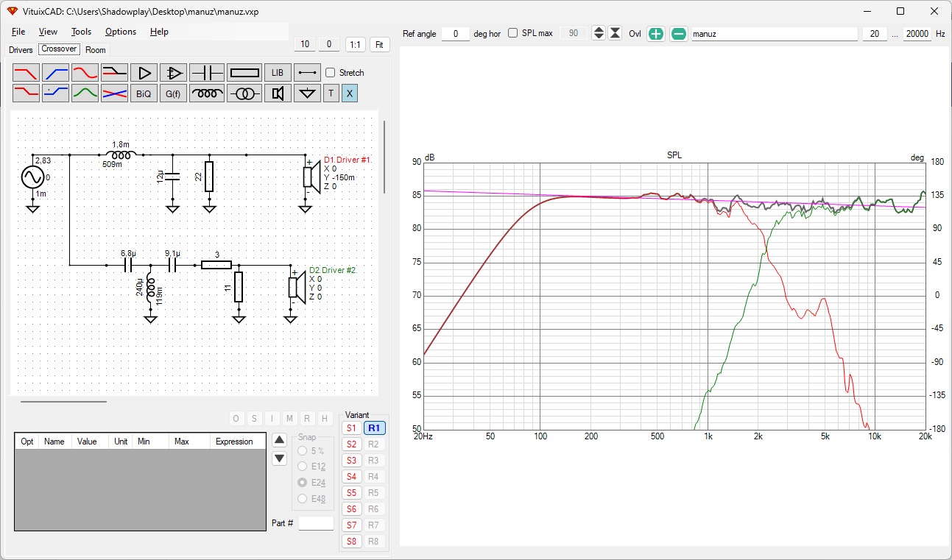Click the 0 button beside 10
This screenshot has height=560, width=952.
click(329, 44)
